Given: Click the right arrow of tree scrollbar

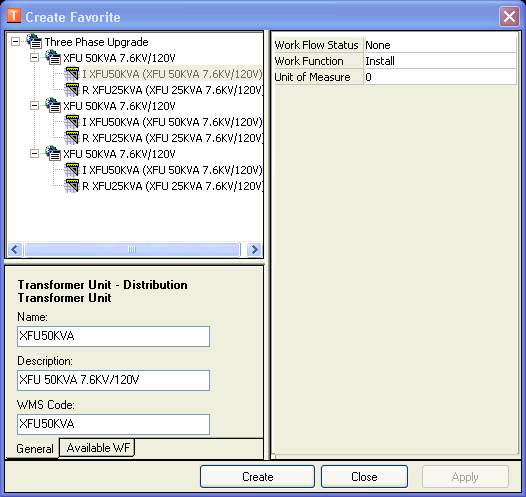Looking at the screenshot, I should pyautogui.click(x=254, y=250).
